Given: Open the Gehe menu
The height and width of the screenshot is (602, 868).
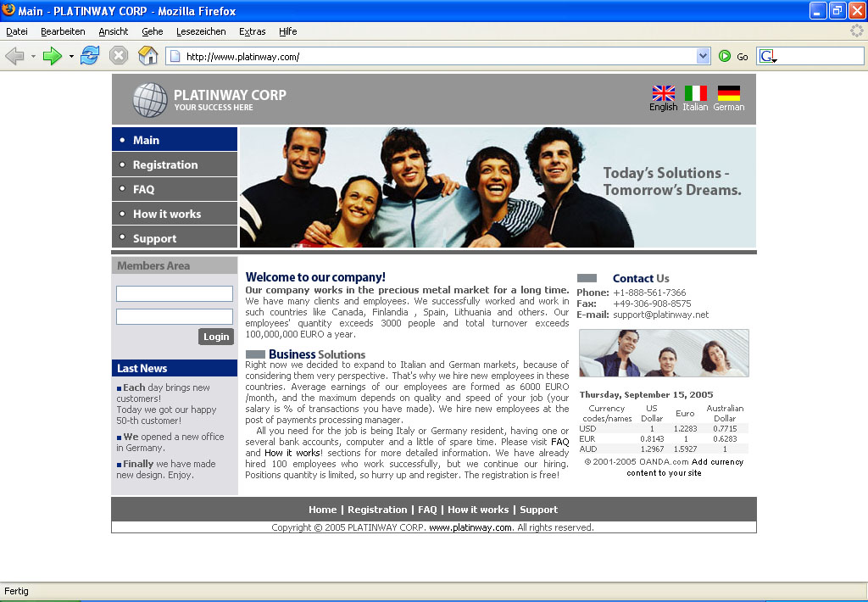Looking at the screenshot, I should coord(153,31).
